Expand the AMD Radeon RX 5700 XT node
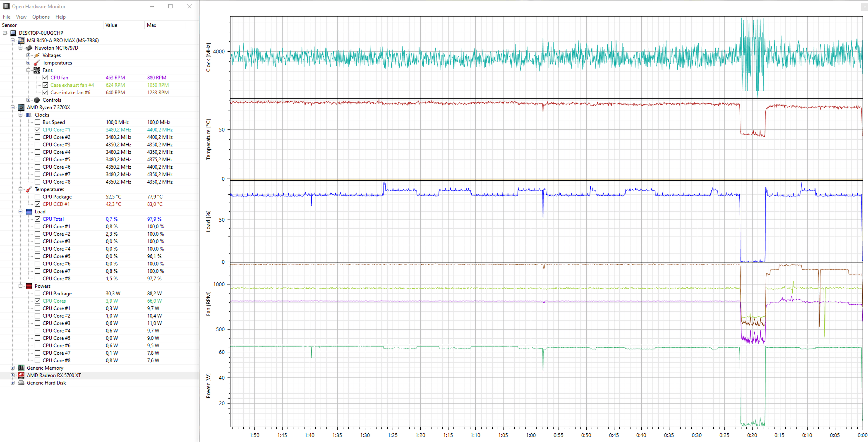The height and width of the screenshot is (442, 868). point(12,375)
